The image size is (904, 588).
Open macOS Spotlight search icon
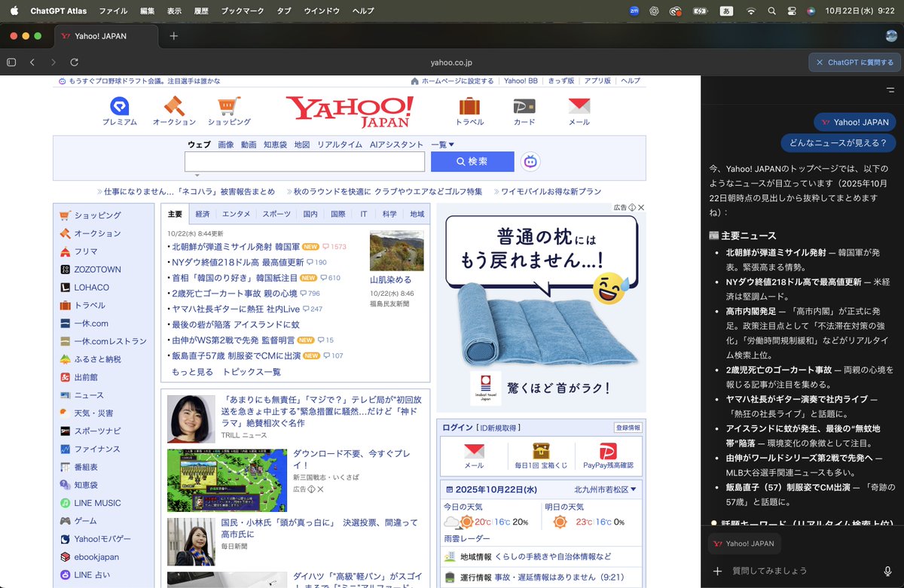tap(771, 11)
